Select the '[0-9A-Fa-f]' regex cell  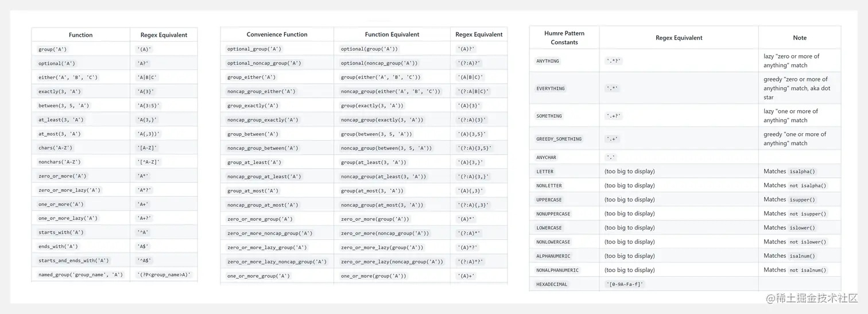(x=625, y=284)
